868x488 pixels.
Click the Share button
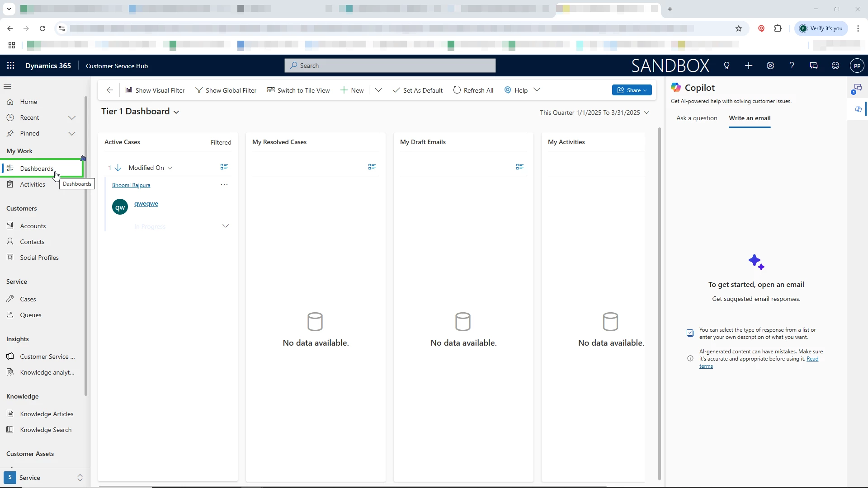pos(632,90)
